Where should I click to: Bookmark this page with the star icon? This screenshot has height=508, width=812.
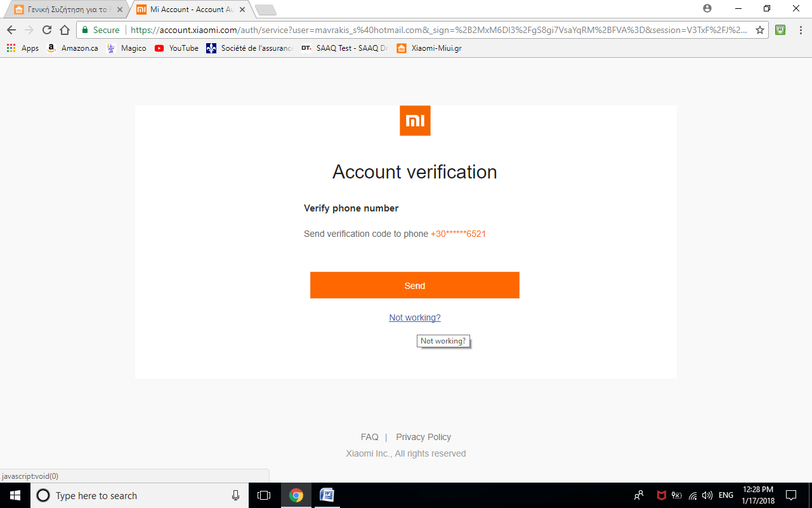click(x=760, y=30)
